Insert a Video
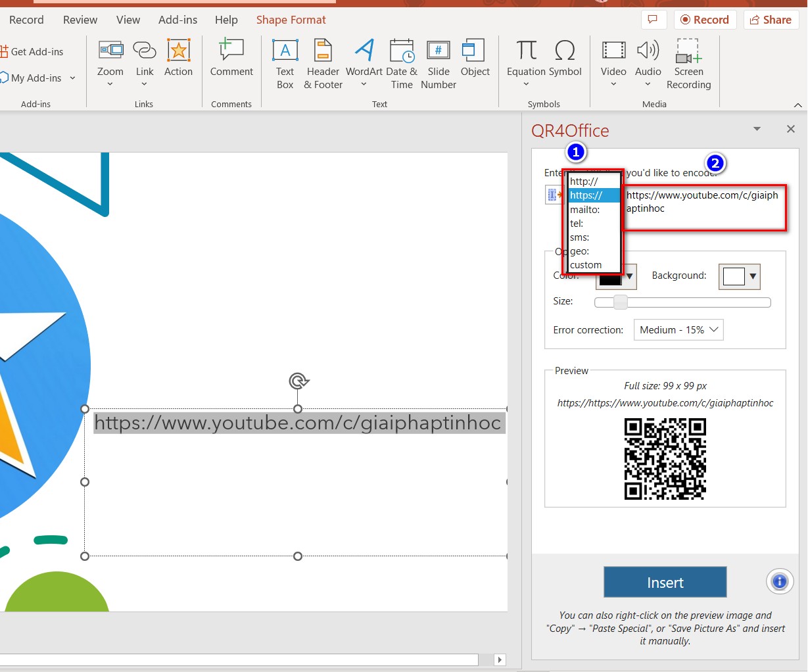 (x=613, y=63)
